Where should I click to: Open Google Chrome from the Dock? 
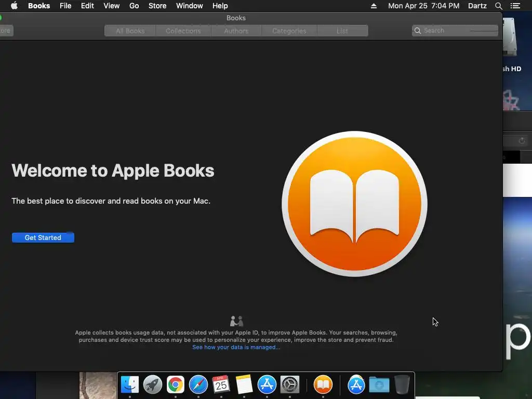point(176,385)
